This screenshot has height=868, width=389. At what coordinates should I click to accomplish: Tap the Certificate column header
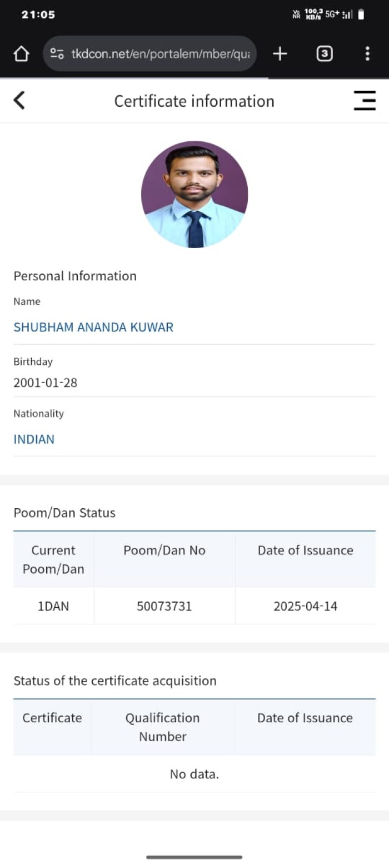(x=52, y=718)
